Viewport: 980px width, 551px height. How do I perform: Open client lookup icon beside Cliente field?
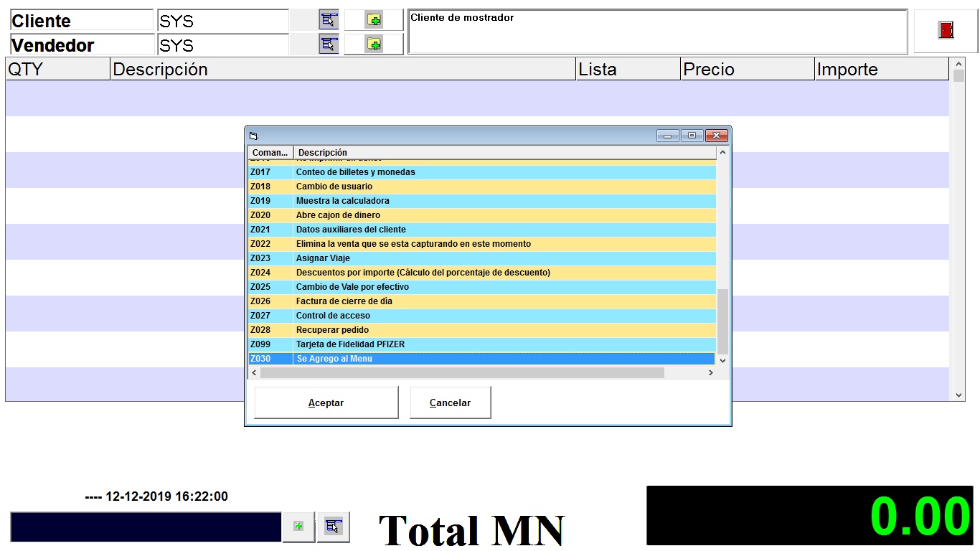[x=329, y=20]
